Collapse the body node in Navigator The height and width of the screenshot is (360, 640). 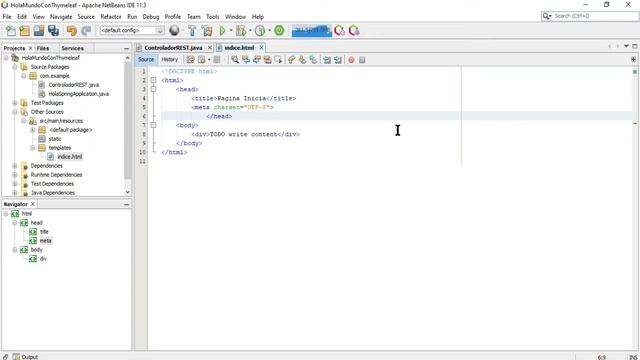coord(15,250)
